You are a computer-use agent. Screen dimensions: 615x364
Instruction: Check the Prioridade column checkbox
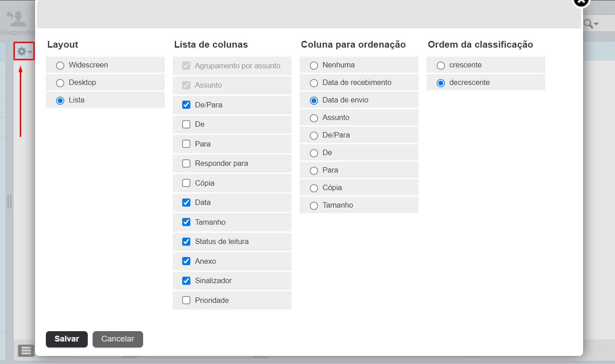point(186,300)
